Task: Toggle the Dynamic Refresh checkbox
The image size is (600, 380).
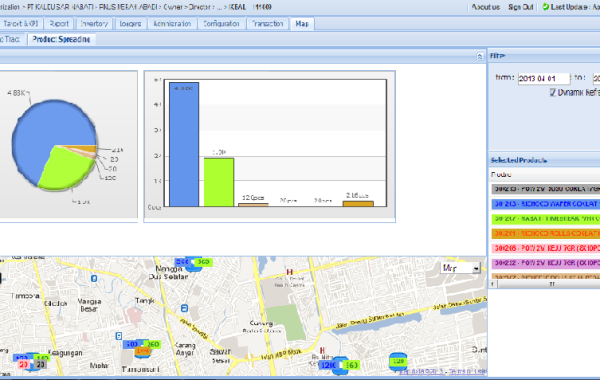Action: tap(553, 92)
